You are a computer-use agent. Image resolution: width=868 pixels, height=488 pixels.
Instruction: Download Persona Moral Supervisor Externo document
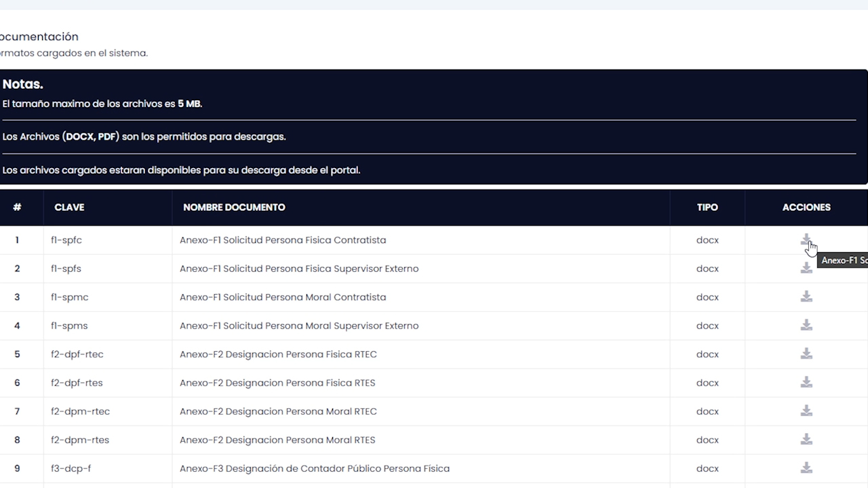point(806,325)
